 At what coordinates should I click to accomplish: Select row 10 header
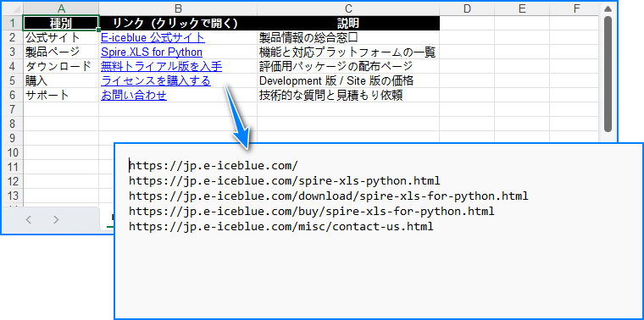12,152
